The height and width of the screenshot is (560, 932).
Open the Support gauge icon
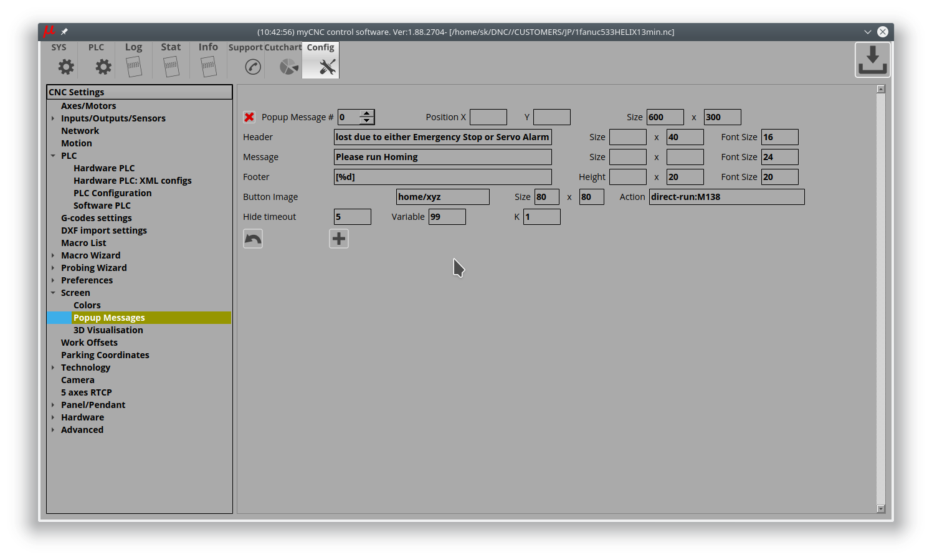(252, 67)
